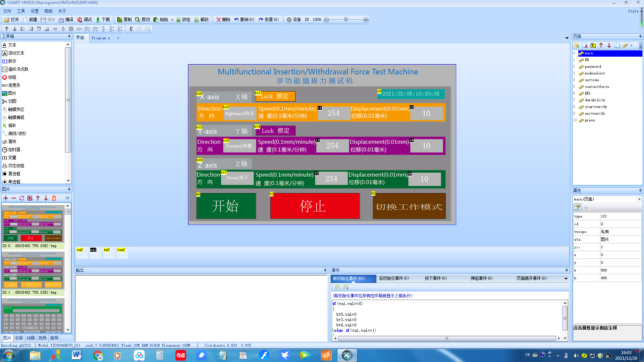Move the zoom slider handle
644x362 pixels.
(x=346, y=20)
